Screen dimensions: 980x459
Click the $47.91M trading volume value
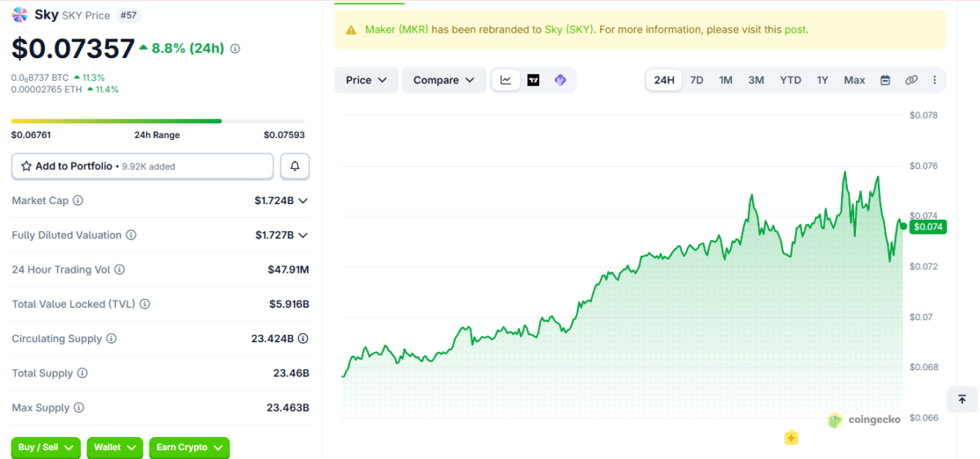tap(288, 270)
